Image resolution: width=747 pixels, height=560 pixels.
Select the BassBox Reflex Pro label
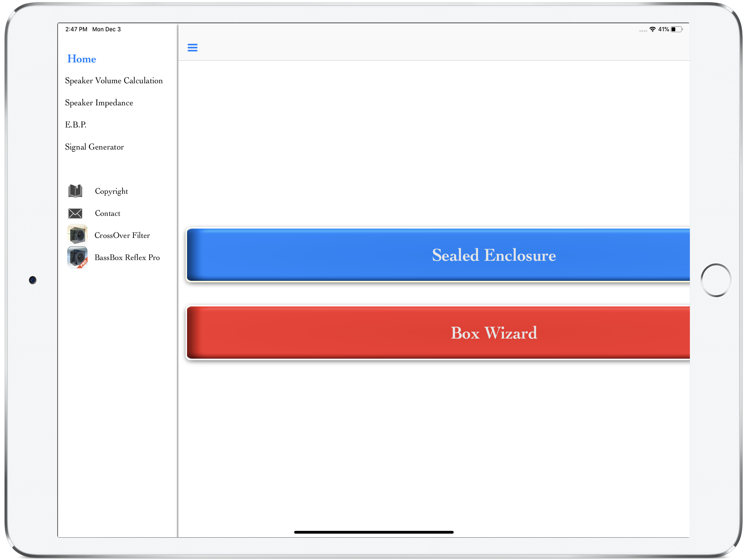pyautogui.click(x=127, y=257)
